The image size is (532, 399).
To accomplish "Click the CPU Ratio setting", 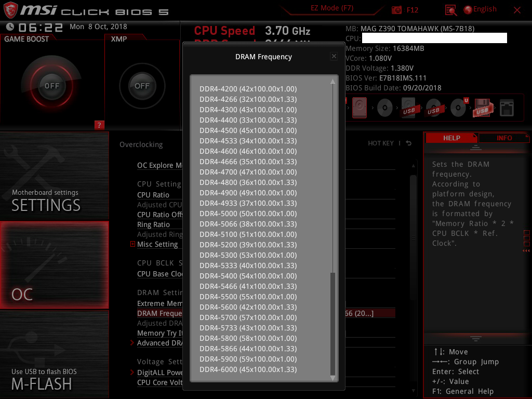I will point(153,195).
